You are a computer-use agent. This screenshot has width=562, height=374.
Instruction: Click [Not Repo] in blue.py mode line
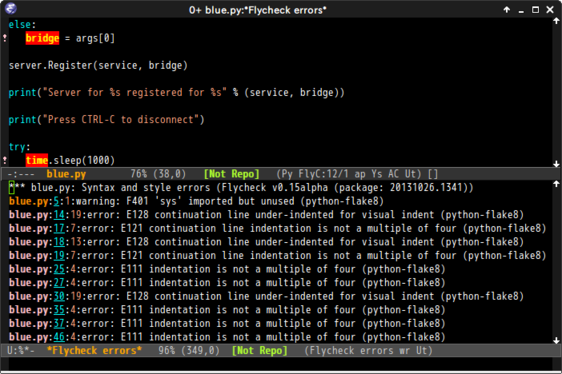tap(232, 174)
